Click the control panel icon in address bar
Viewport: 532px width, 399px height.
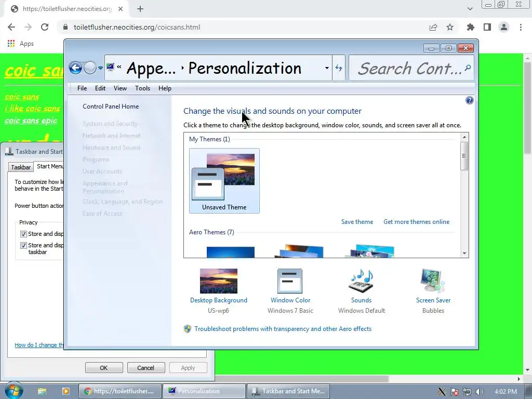[110, 67]
